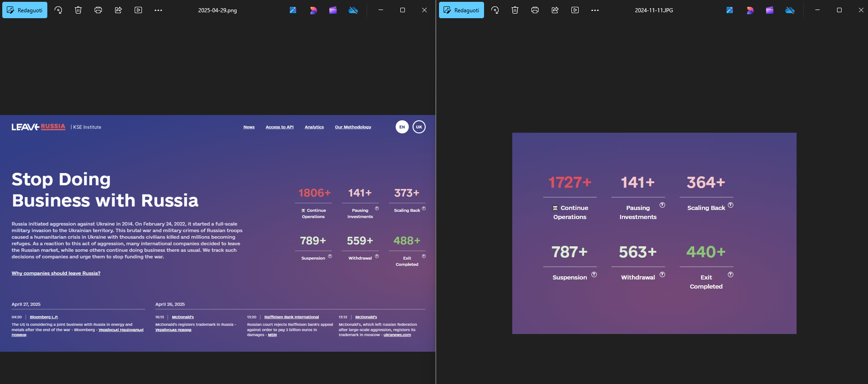This screenshot has width=868, height=384.
Task: Delete the 2024-11-11.JPG photo via trash icon
Action: click(515, 10)
